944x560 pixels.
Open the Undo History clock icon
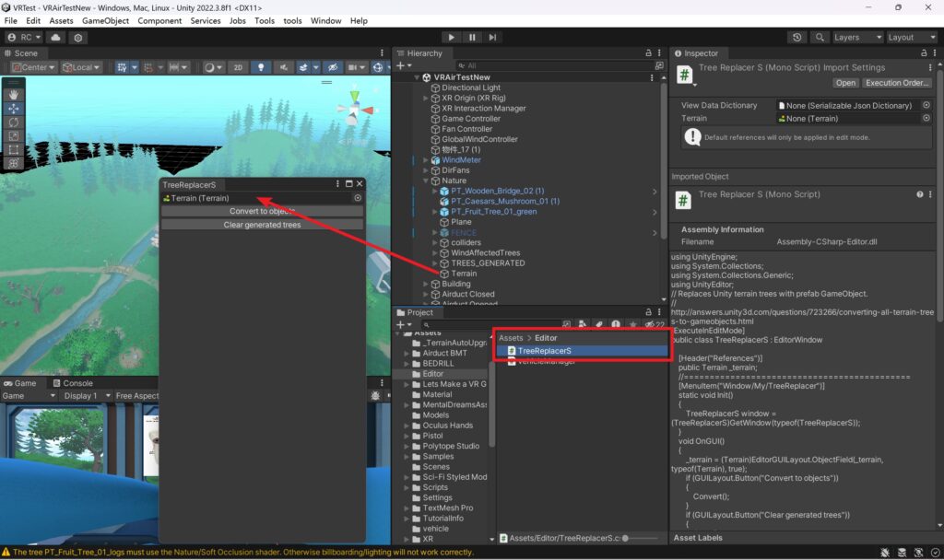797,38
